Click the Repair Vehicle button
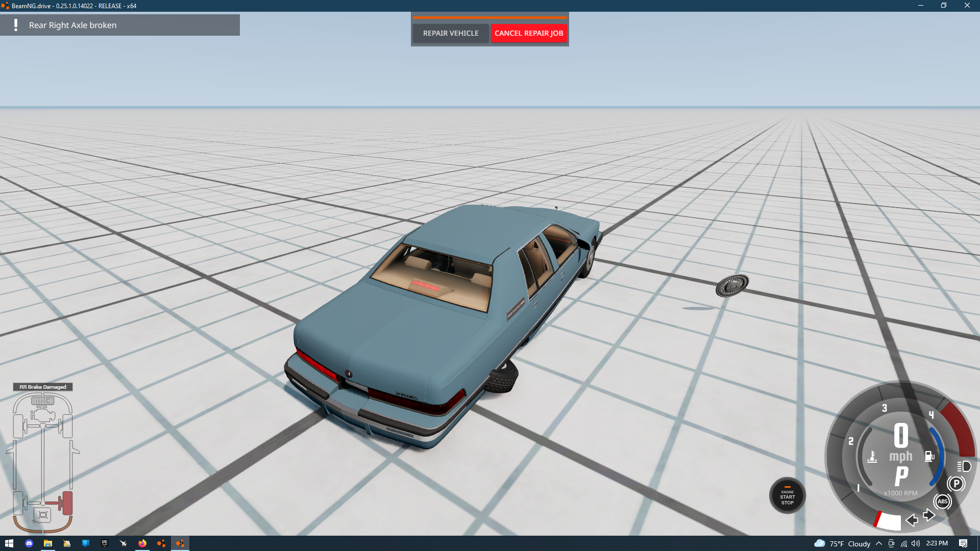The width and height of the screenshot is (980, 551). 450,33
